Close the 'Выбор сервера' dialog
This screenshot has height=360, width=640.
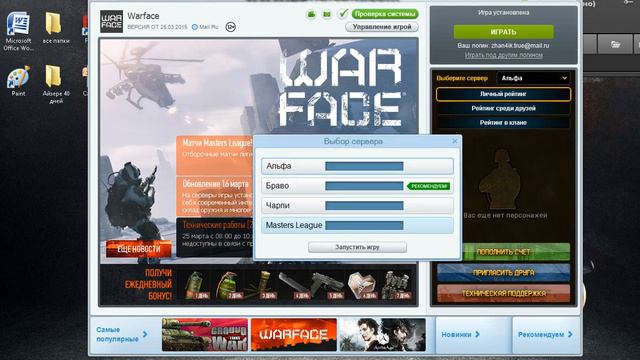455,141
